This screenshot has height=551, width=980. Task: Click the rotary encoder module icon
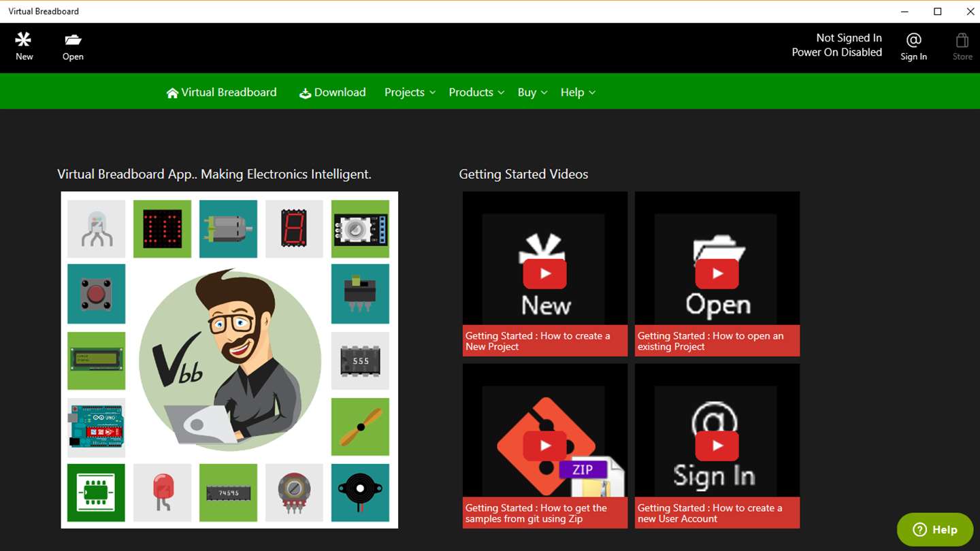click(360, 229)
